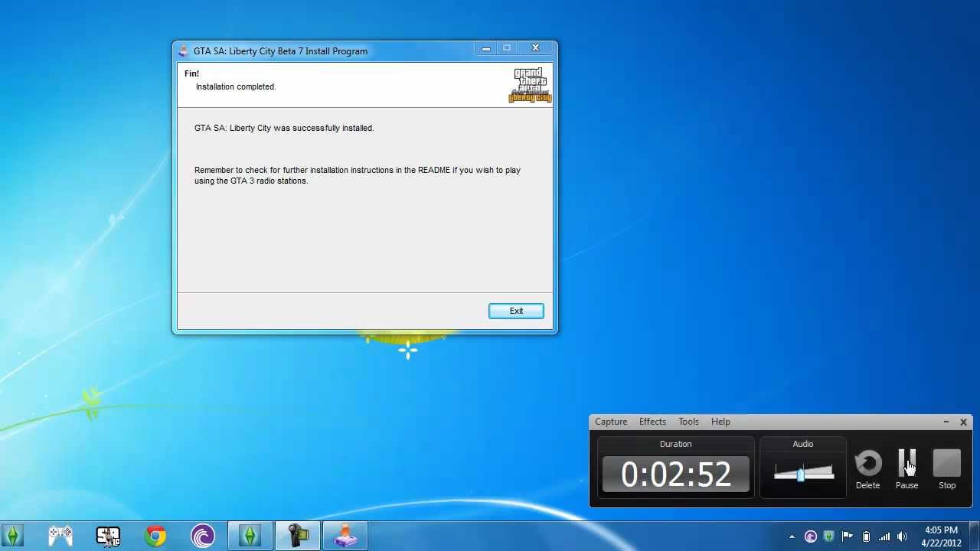Click the disabled maximize button of installer
Image resolution: width=980 pixels, height=551 pixels.
506,48
